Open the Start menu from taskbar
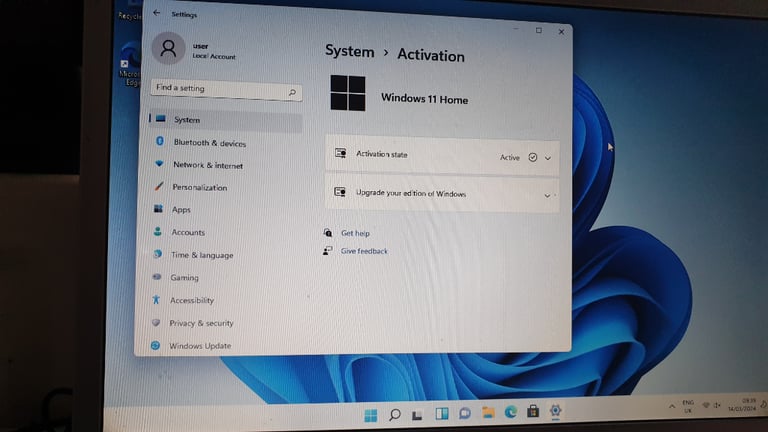This screenshot has width=768, height=432. pos(371,415)
